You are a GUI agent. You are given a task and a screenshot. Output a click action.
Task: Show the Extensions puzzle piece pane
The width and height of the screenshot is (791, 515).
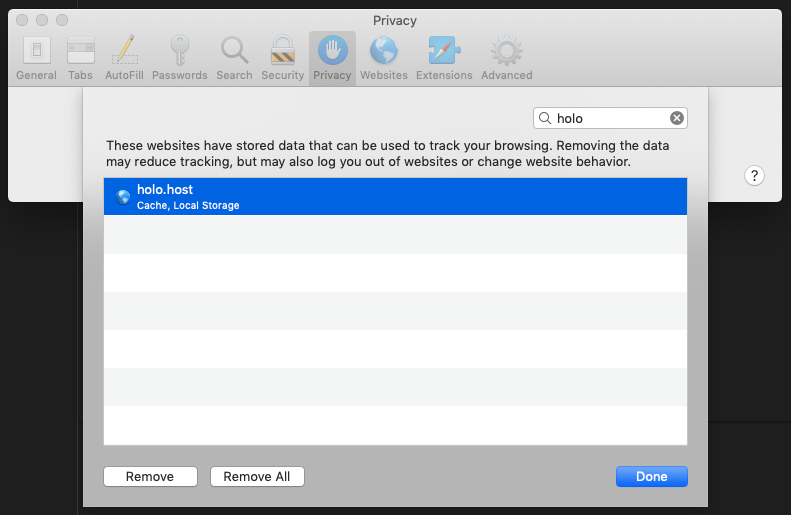pos(444,57)
